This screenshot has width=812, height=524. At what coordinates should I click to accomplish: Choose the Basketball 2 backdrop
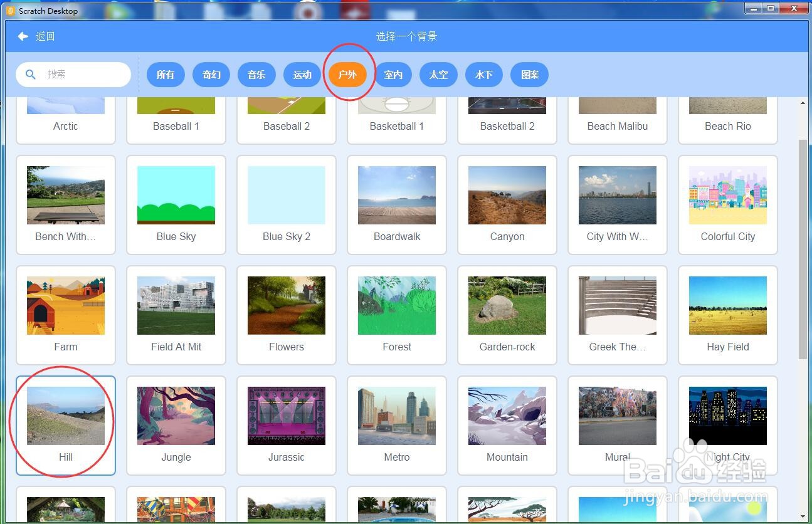click(x=507, y=120)
